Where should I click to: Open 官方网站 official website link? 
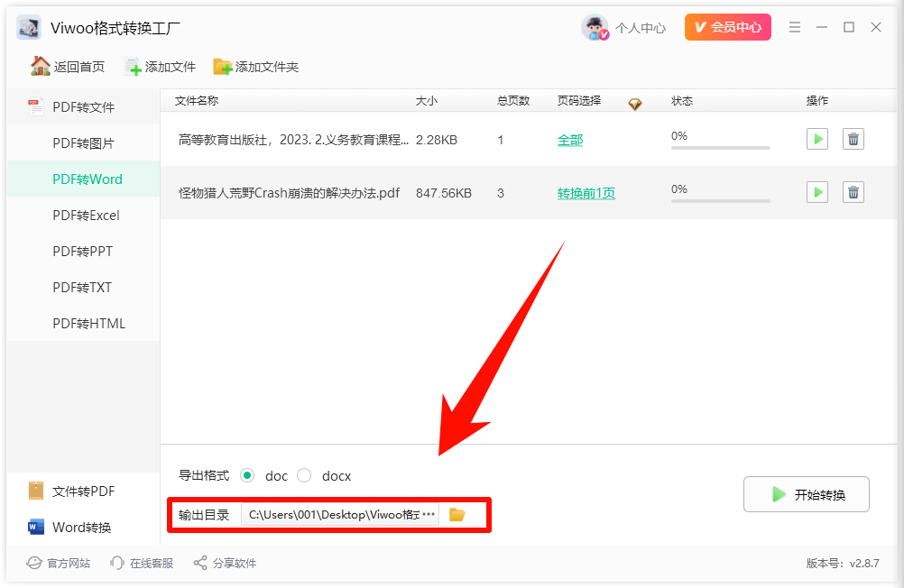59,564
